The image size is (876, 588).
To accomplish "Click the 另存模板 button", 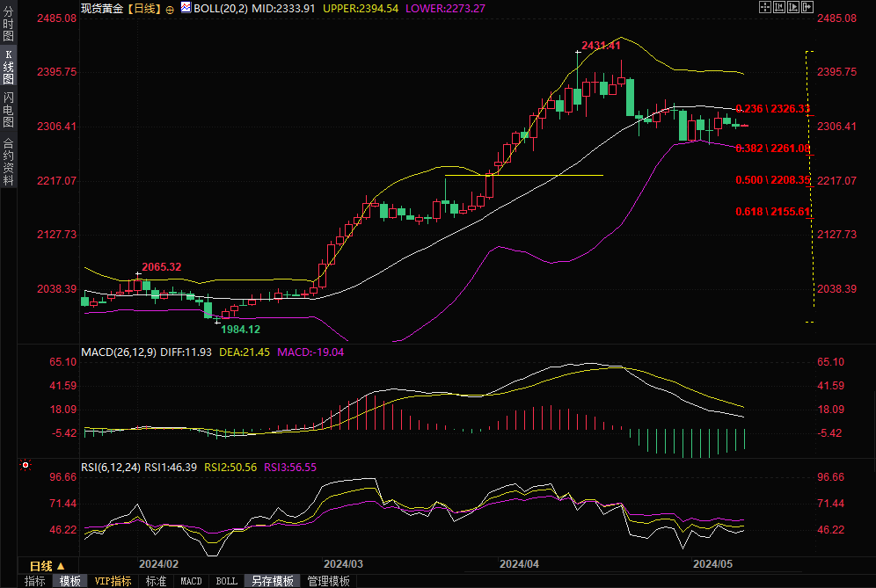I will coord(272,581).
